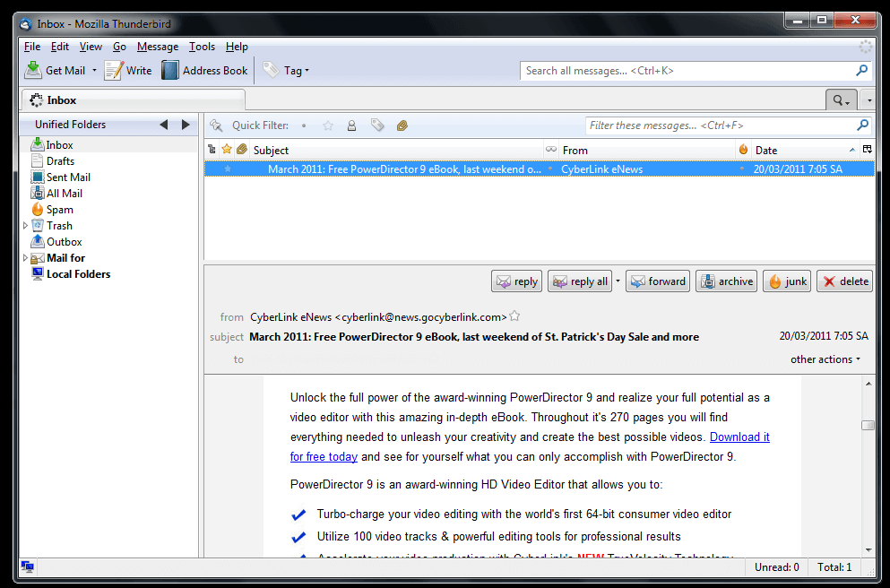890x588 pixels.
Task: Open the Address Book
Action: click(x=205, y=71)
